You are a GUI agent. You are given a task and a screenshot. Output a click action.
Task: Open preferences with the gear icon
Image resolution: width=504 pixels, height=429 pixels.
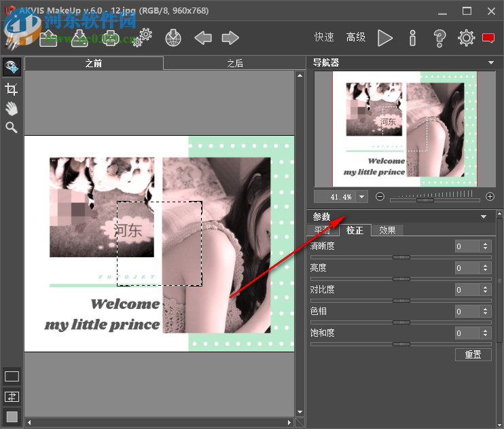coord(466,38)
